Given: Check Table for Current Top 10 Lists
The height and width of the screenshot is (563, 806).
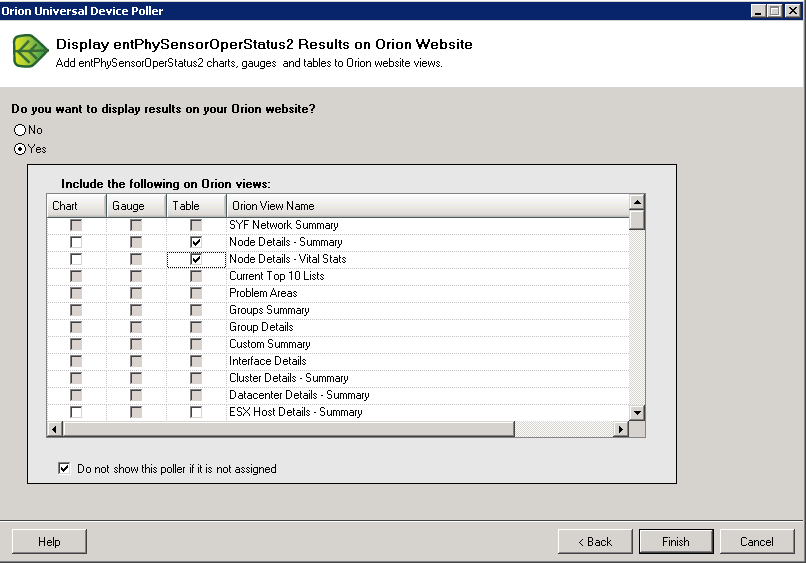Looking at the screenshot, I should pyautogui.click(x=196, y=276).
